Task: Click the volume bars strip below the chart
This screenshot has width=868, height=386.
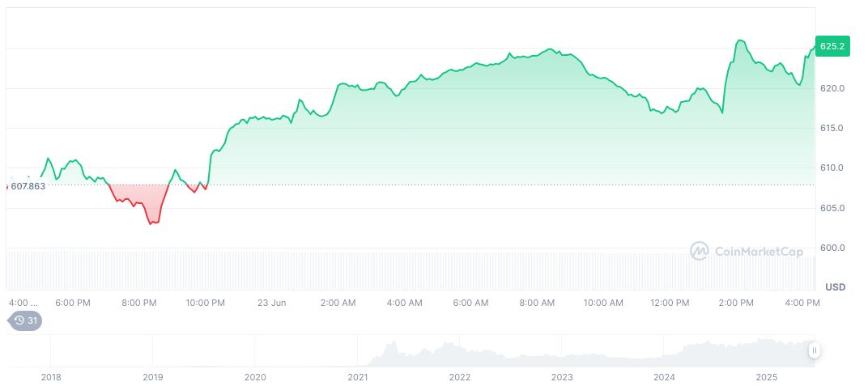Action: pyautogui.click(x=405, y=270)
